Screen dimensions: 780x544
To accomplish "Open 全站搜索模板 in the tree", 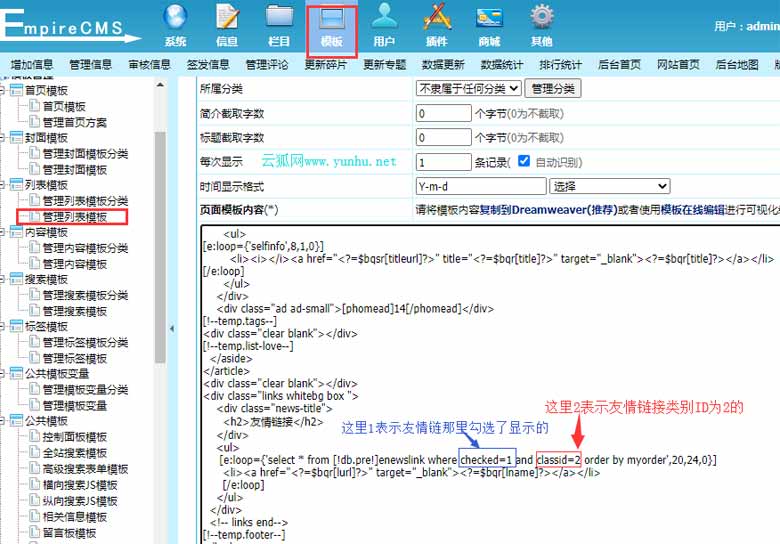I will pos(75,453).
